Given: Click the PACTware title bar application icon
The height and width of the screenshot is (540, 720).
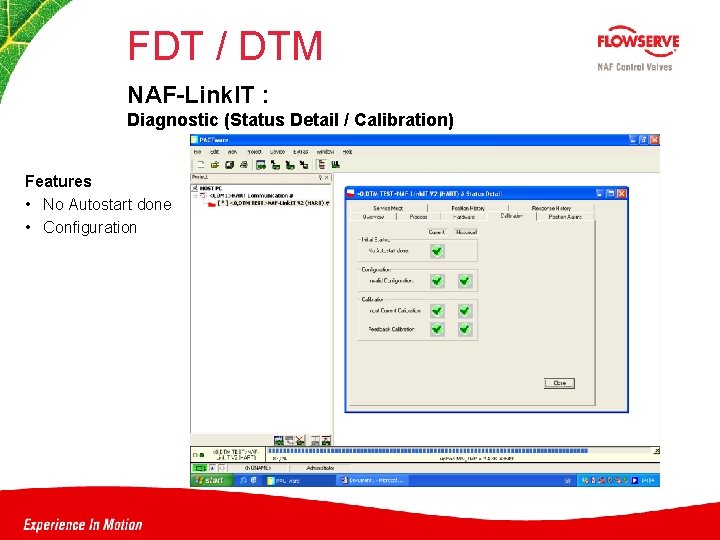Looking at the screenshot, I should (x=195, y=140).
